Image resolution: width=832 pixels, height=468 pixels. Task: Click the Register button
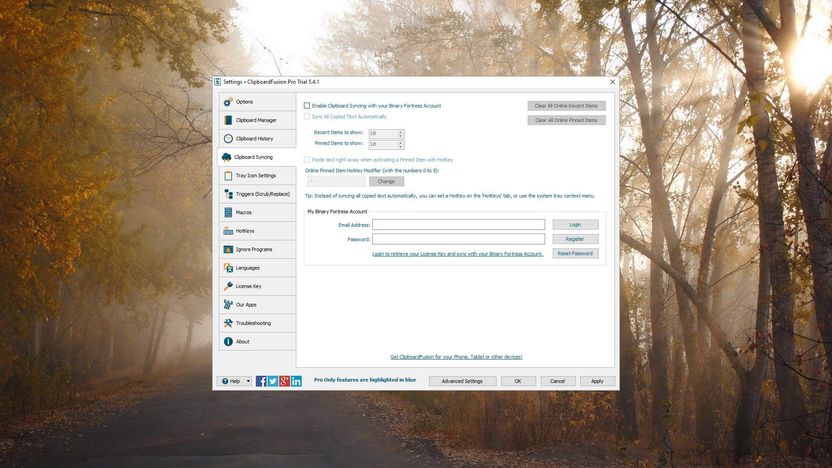(x=575, y=239)
